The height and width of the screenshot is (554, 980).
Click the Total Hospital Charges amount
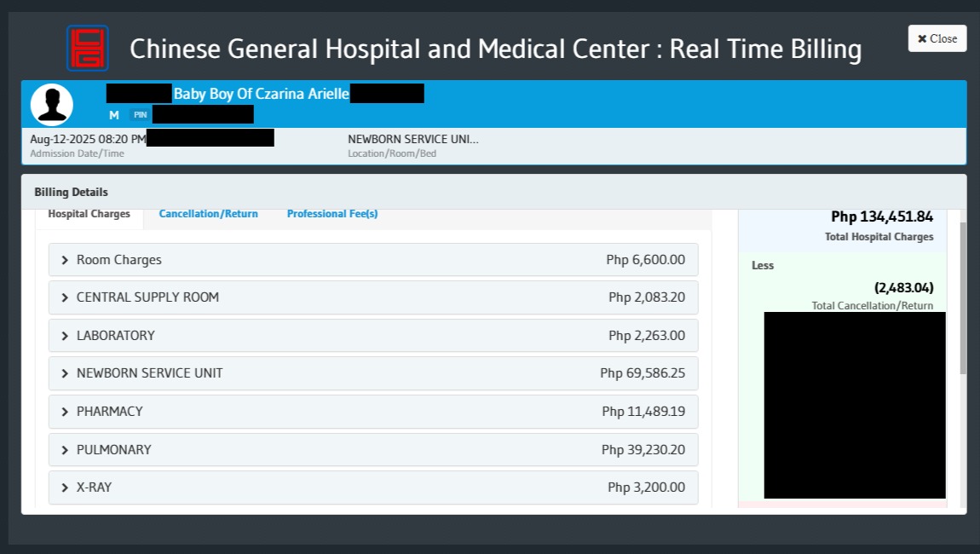(882, 217)
